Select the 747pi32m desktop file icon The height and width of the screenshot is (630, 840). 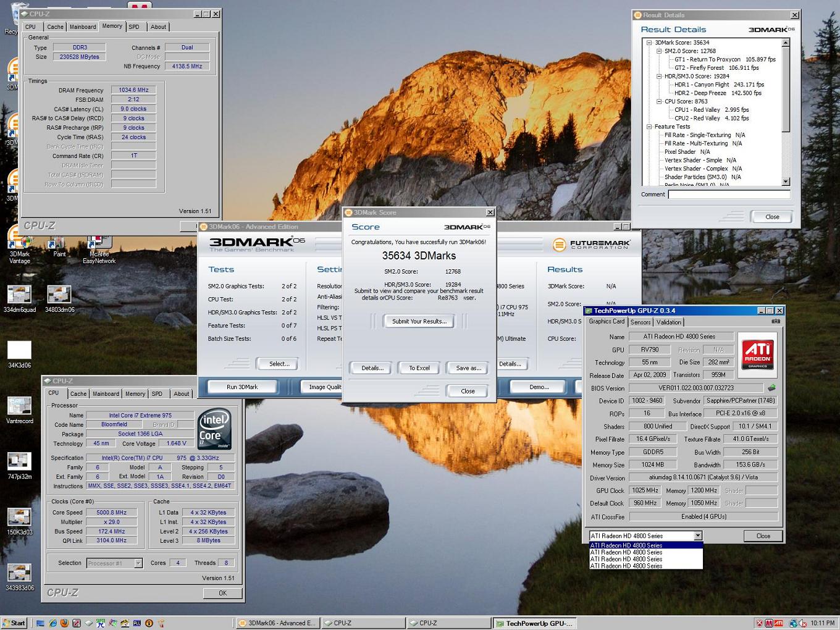pyautogui.click(x=19, y=466)
